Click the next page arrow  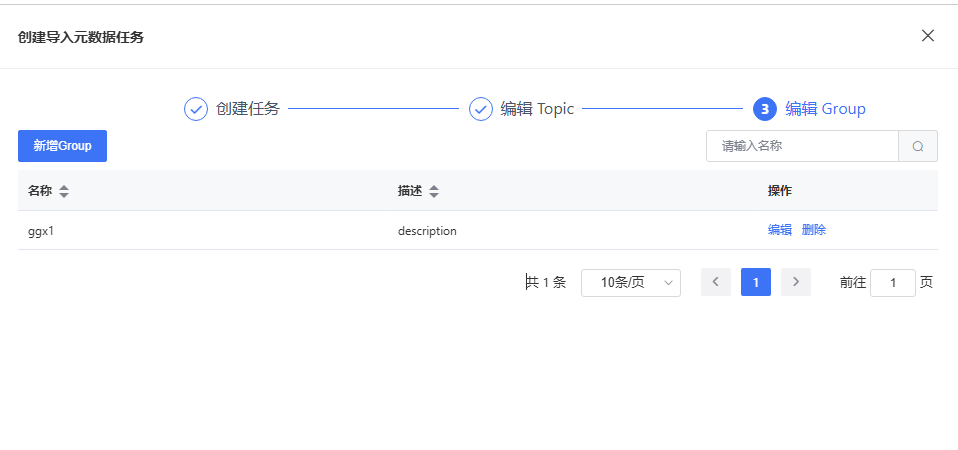coord(795,283)
